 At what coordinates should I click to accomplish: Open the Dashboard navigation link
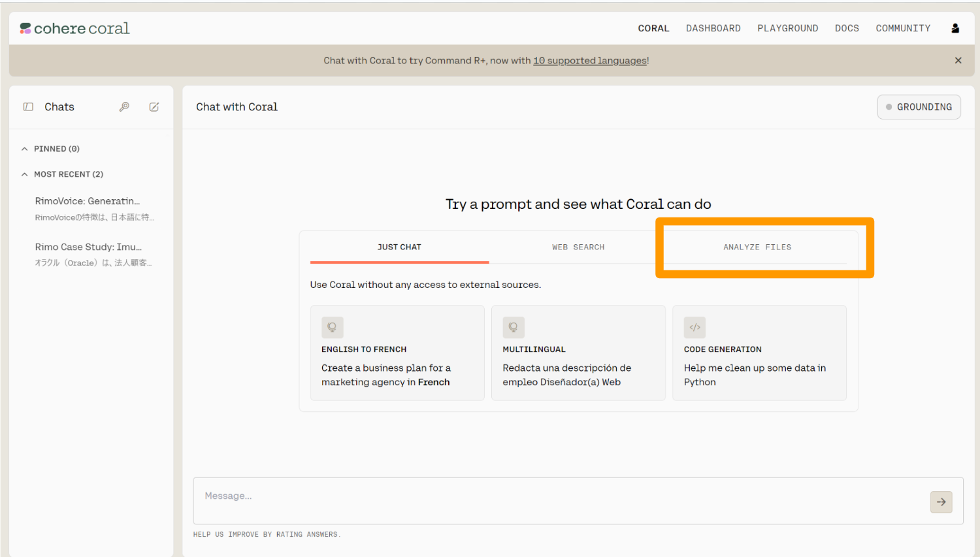(713, 28)
